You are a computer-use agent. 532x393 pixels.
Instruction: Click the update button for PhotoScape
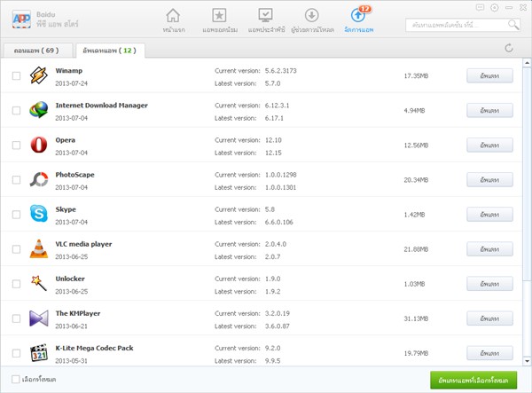[489, 180]
